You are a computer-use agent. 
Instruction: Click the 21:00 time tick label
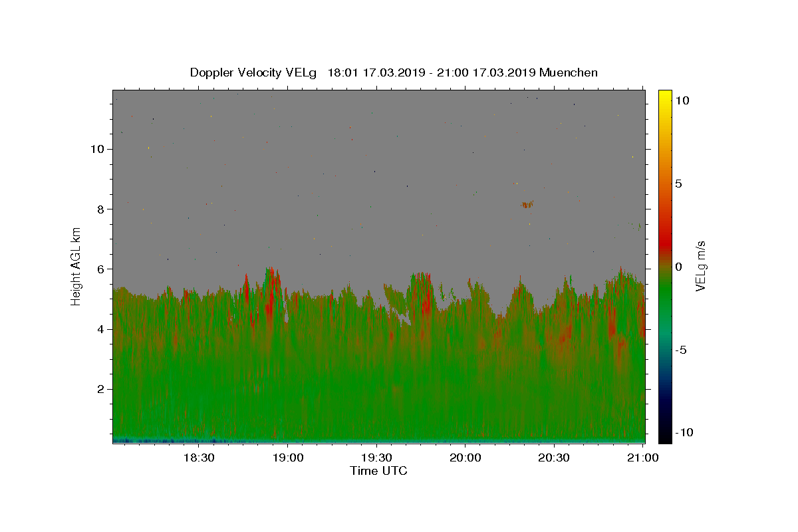643,458
